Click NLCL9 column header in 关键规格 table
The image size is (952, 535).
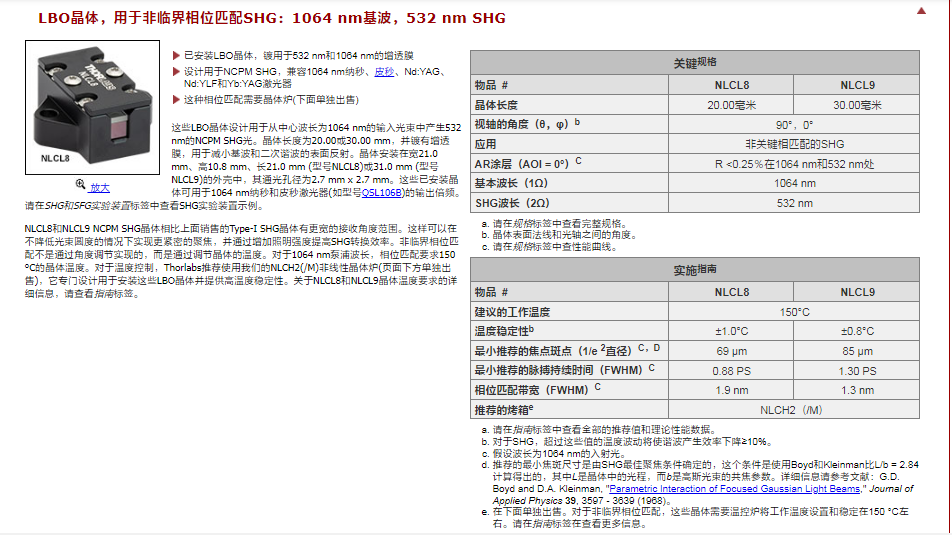click(x=858, y=86)
